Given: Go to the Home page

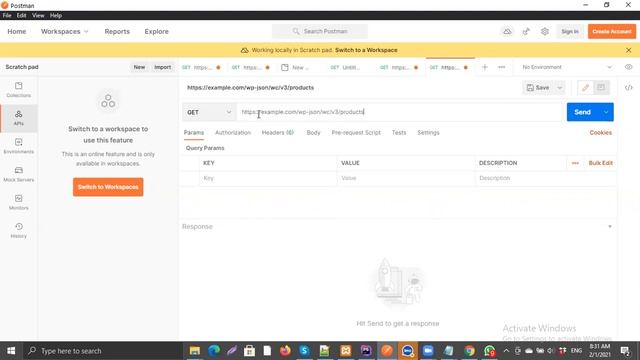Looking at the screenshot, I should pos(17,31).
